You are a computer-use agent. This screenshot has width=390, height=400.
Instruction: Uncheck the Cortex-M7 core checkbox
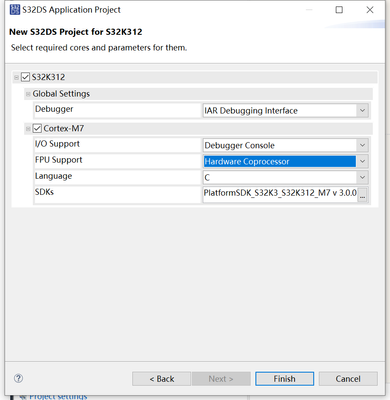click(37, 128)
